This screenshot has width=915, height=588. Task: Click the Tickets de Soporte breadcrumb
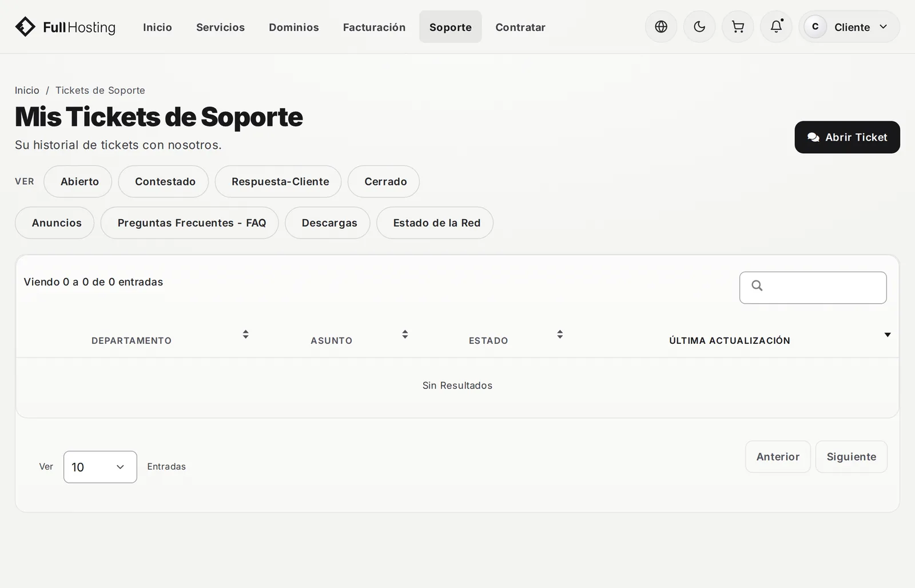pyautogui.click(x=100, y=90)
